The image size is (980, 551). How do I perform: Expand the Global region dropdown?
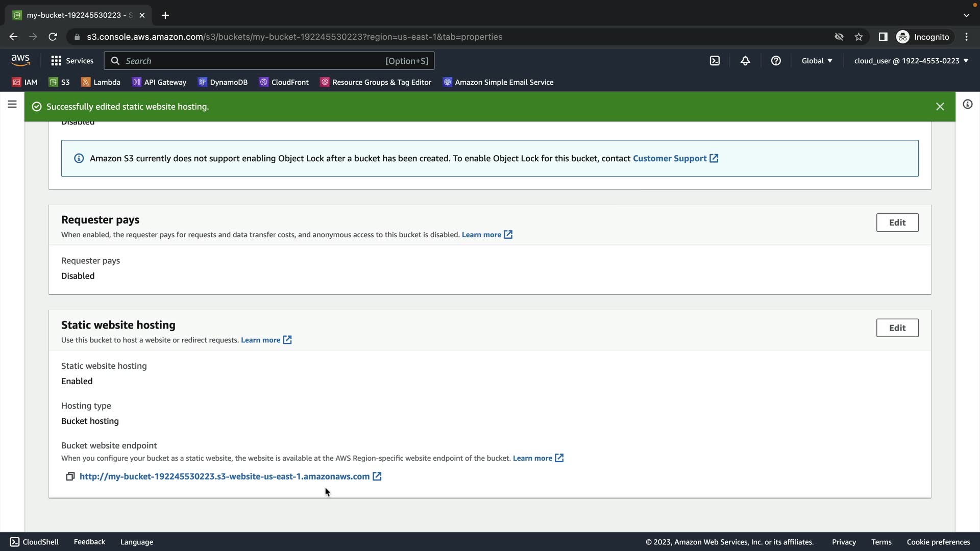817,61
